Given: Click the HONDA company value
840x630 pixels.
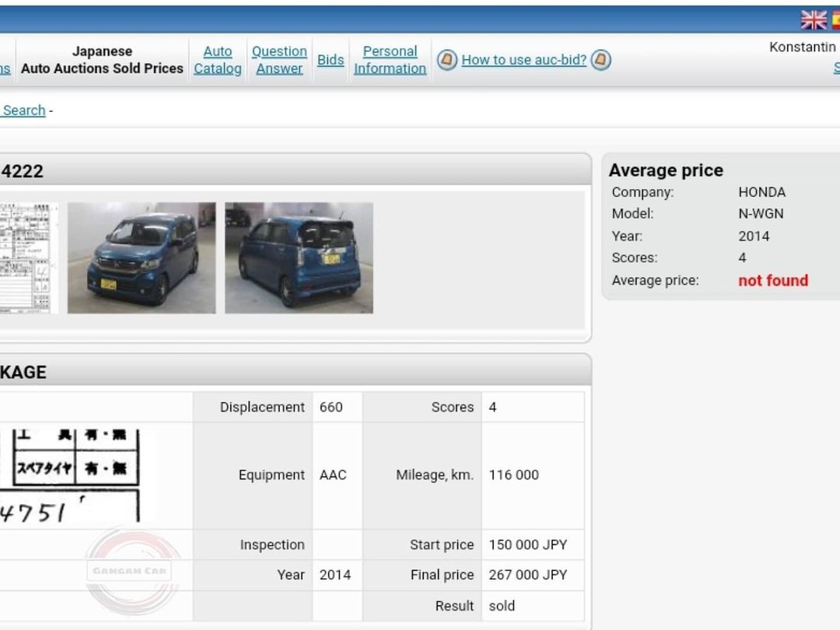Looking at the screenshot, I should [761, 192].
